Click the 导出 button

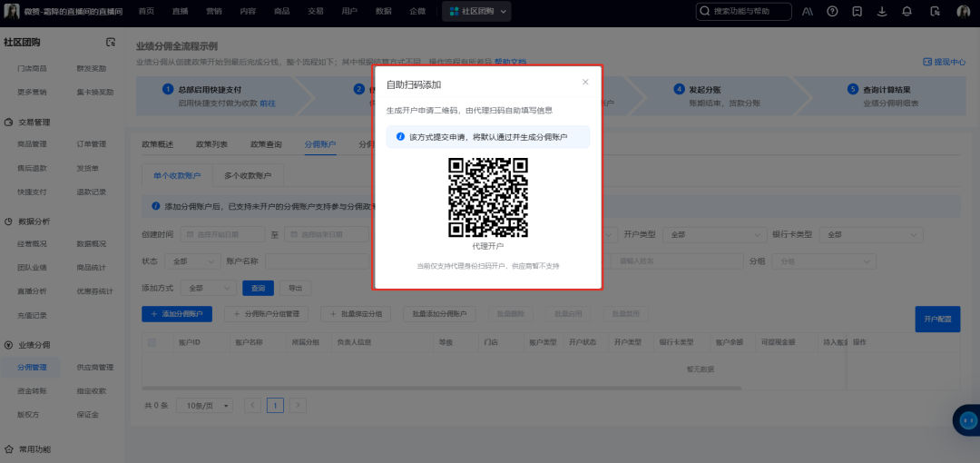point(295,288)
